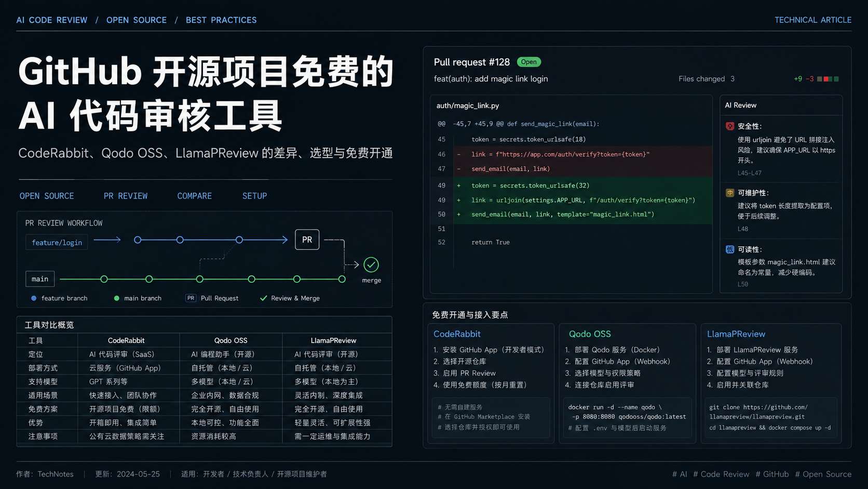The height and width of the screenshot is (489, 868).
Task: Select the main branch label
Action: 40,279
